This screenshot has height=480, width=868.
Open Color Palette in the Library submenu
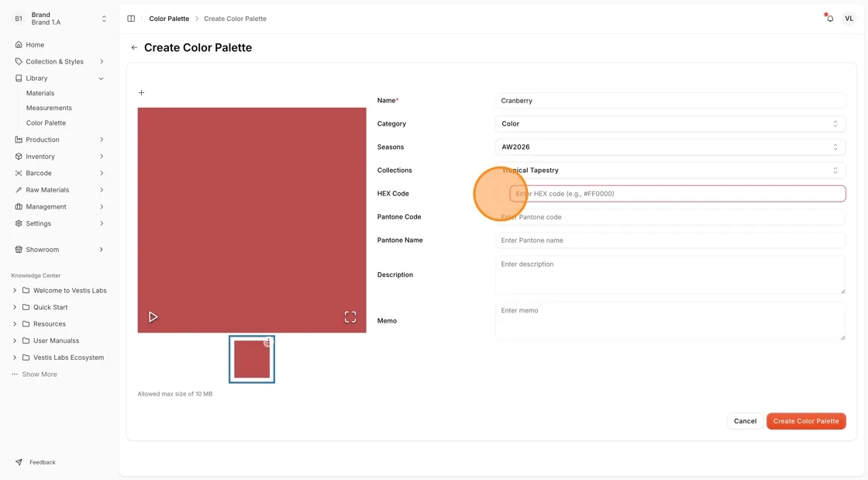pos(46,123)
